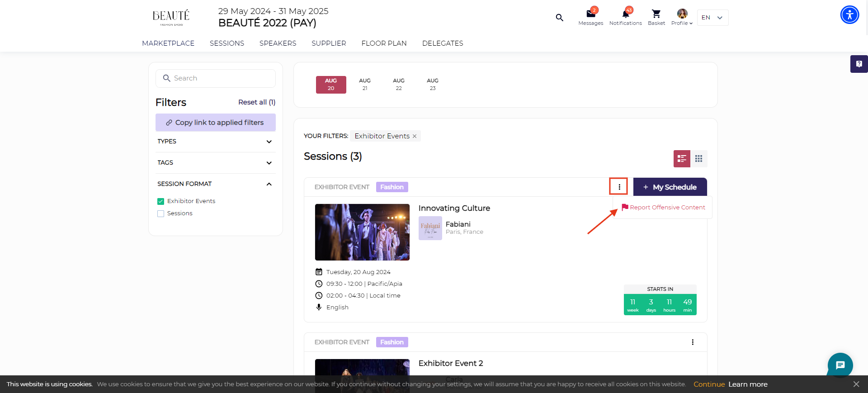The height and width of the screenshot is (393, 868).
Task: Open three-dot menu for Exhibitor Event 2
Action: [x=692, y=342]
